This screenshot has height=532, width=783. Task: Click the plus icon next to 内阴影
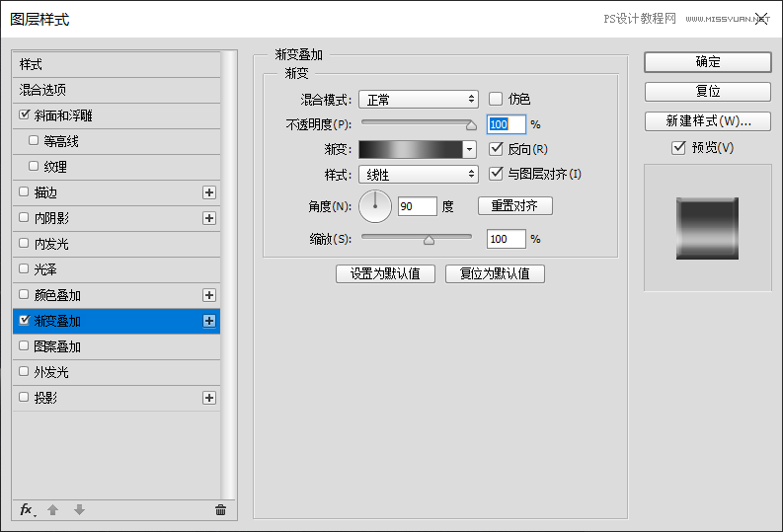click(209, 218)
